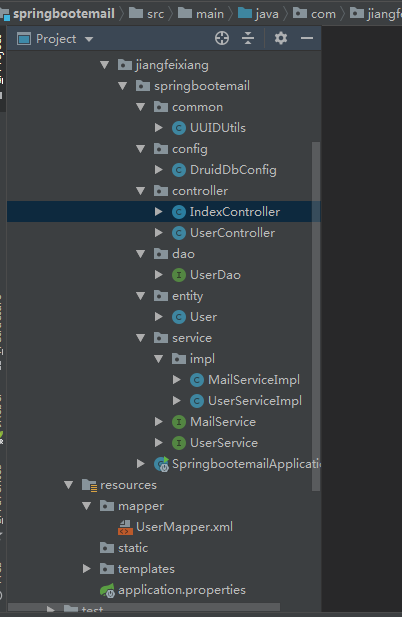The width and height of the screenshot is (402, 617).
Task: Open the Project panel settings gear
Action: coord(280,38)
